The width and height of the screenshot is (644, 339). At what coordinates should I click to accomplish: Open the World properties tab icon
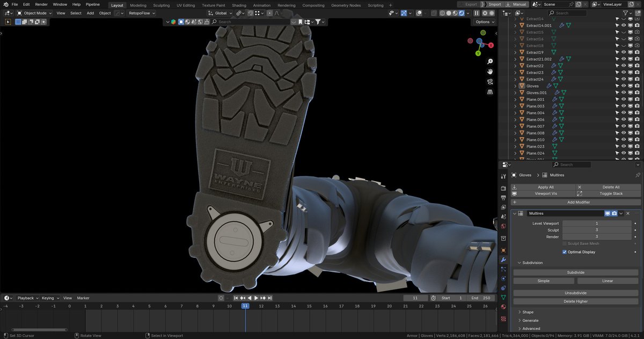pyautogui.click(x=503, y=226)
